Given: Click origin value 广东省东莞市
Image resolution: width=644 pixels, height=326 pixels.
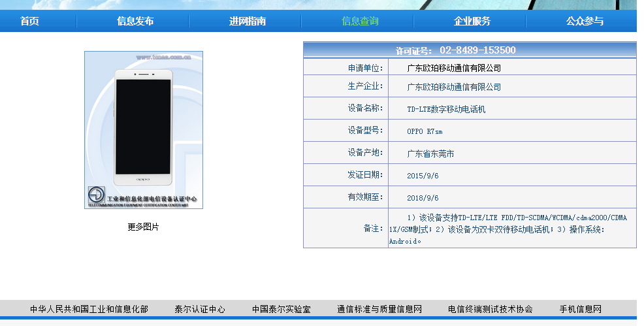Looking at the screenshot, I should [430, 154].
